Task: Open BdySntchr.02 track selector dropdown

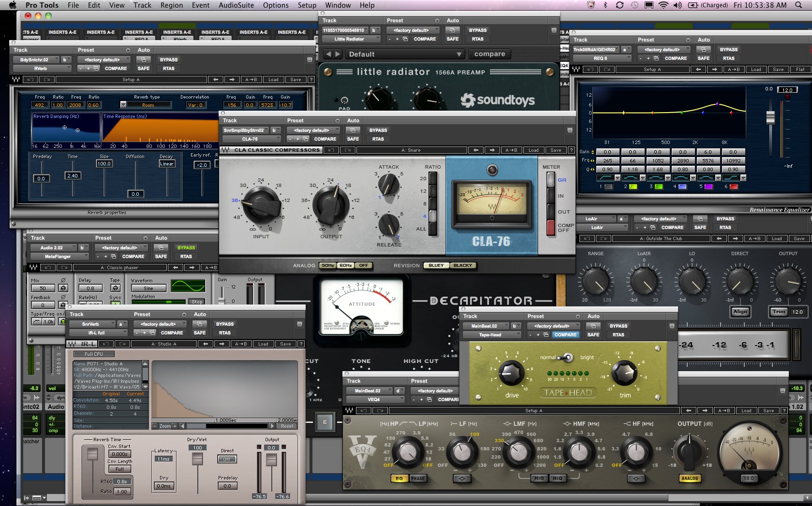Action: 37,59
